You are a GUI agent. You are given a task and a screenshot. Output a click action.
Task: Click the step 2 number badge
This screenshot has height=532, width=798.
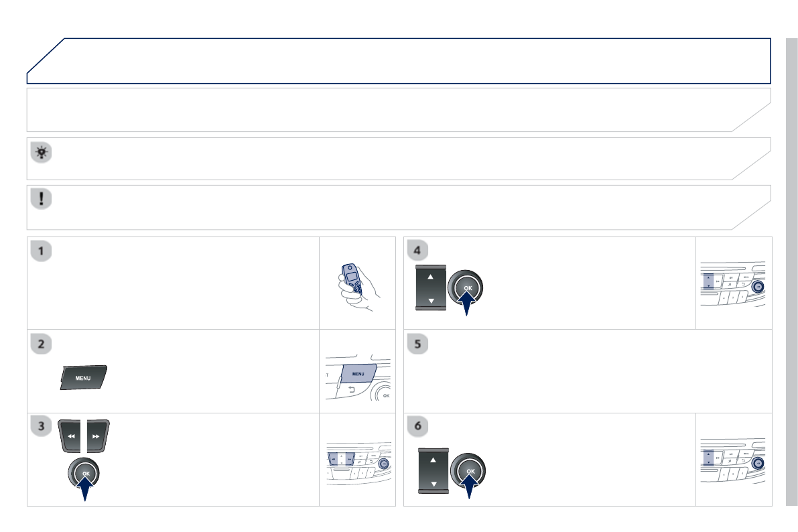[42, 344]
